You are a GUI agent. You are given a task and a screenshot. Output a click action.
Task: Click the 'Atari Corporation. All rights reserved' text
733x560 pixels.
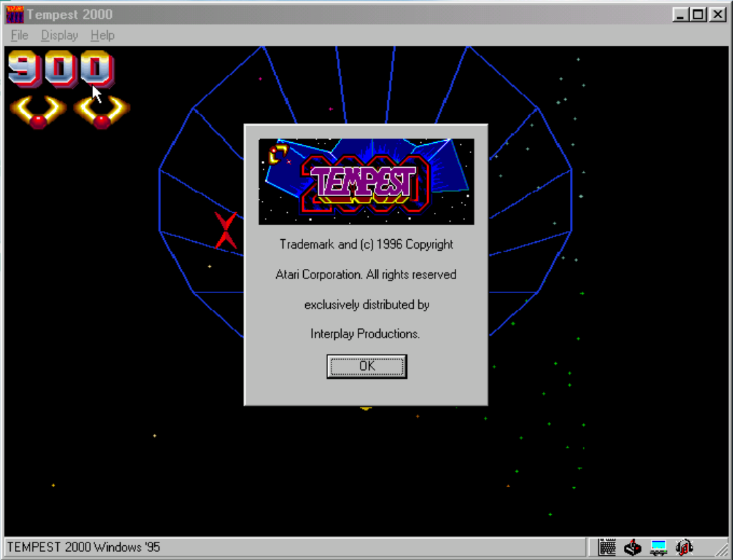point(366,274)
